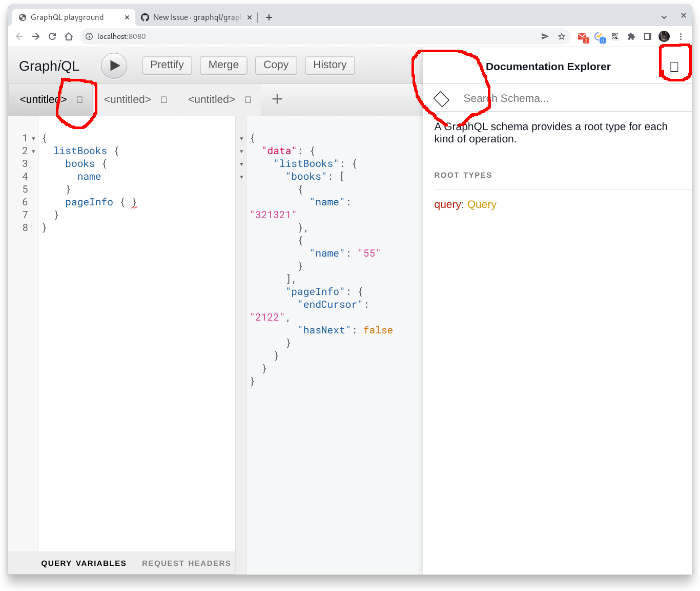This screenshot has width=700, height=591.
Task: Open the History panel
Action: [330, 65]
